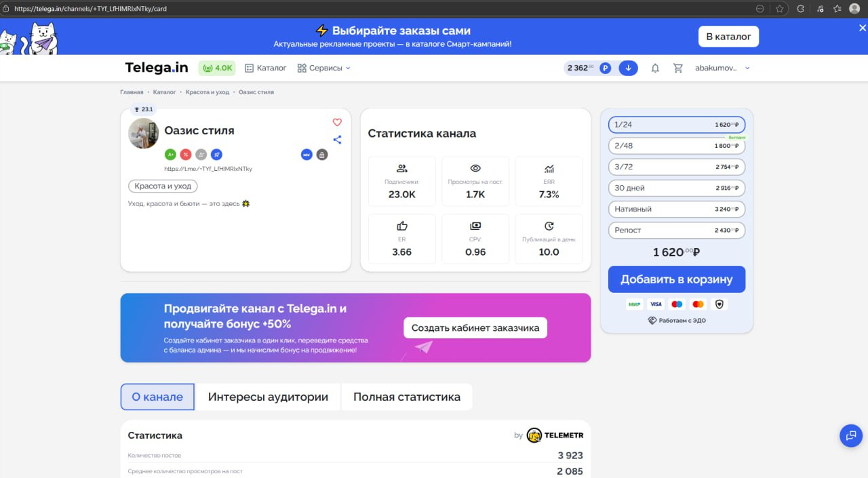Open the chat support bubble

tap(851, 435)
